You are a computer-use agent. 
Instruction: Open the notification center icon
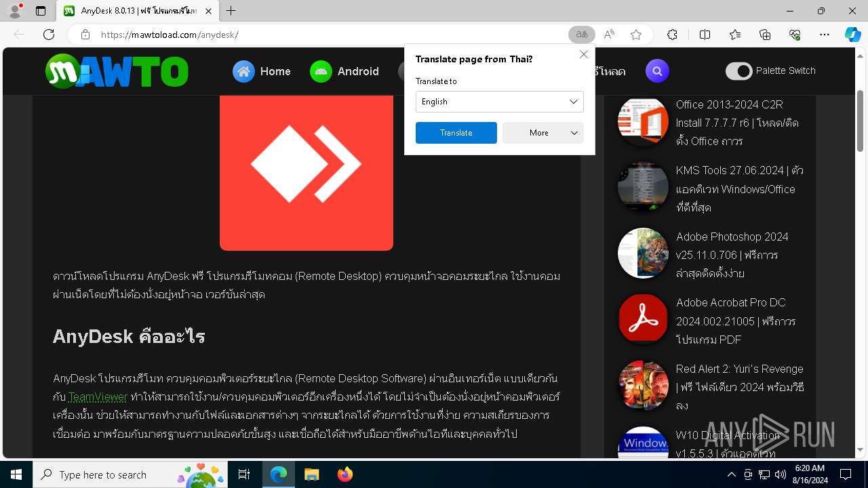click(846, 474)
